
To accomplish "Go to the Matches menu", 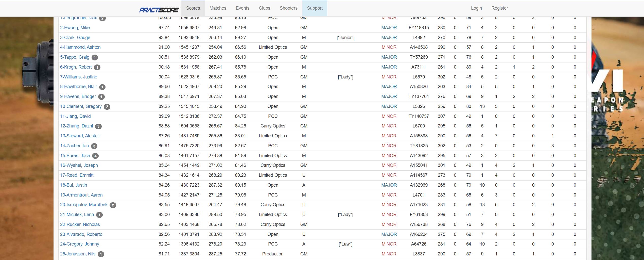I will [218, 8].
